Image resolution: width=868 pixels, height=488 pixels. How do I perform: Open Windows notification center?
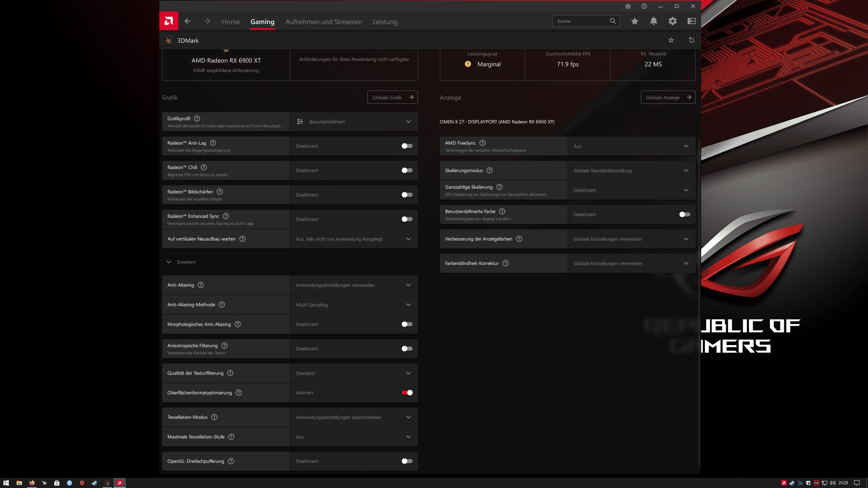(x=857, y=483)
